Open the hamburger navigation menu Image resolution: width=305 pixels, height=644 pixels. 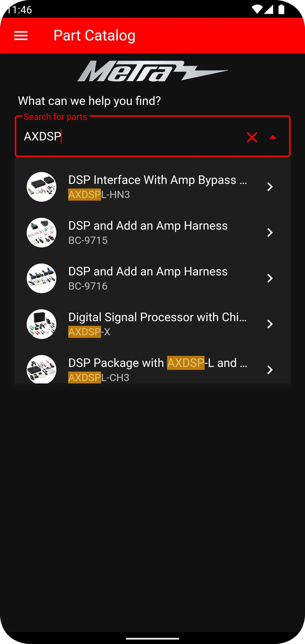click(x=21, y=36)
